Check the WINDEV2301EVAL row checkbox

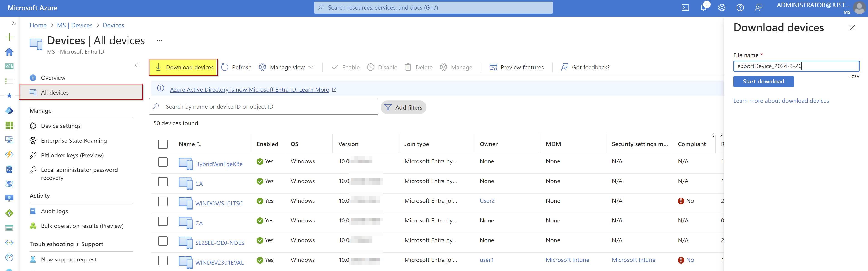[163, 261]
